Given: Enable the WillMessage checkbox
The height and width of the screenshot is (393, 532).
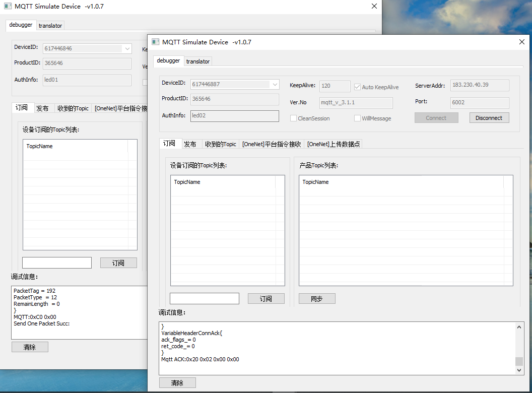Looking at the screenshot, I should point(357,118).
